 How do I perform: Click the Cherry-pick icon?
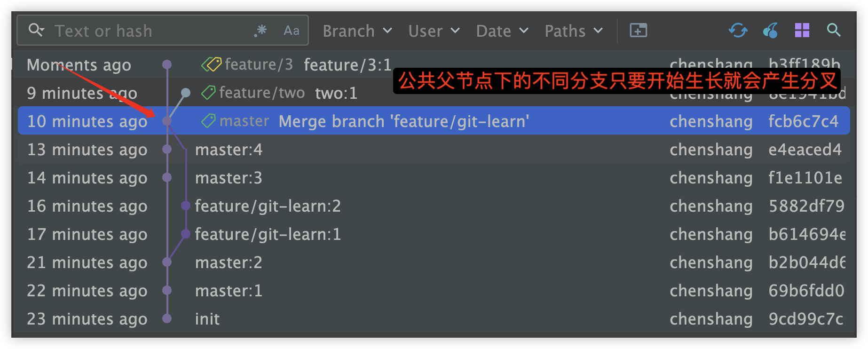coord(770,31)
